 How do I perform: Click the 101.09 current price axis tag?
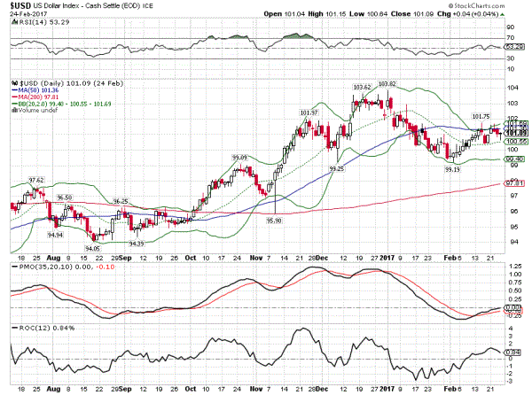pos(517,133)
